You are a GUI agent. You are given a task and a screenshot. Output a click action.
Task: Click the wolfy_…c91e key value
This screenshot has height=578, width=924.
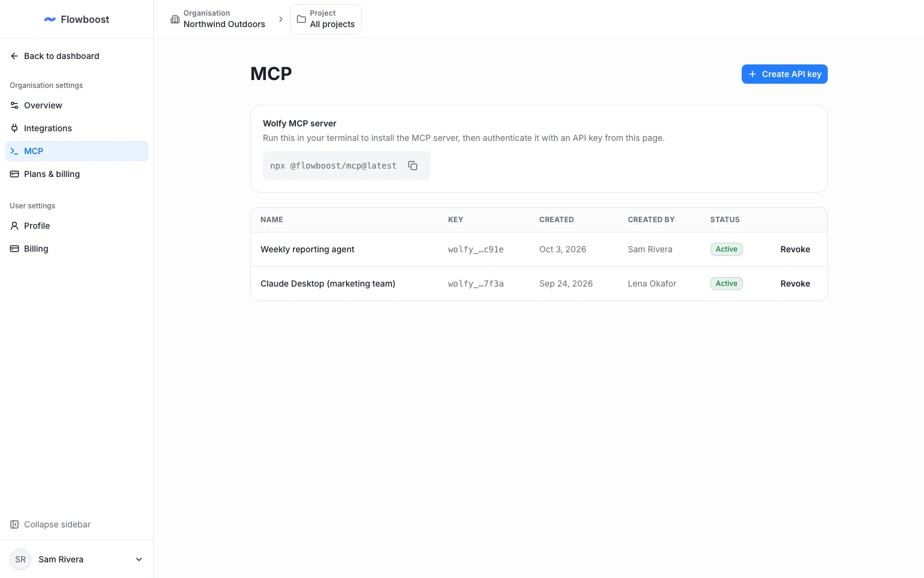point(476,249)
